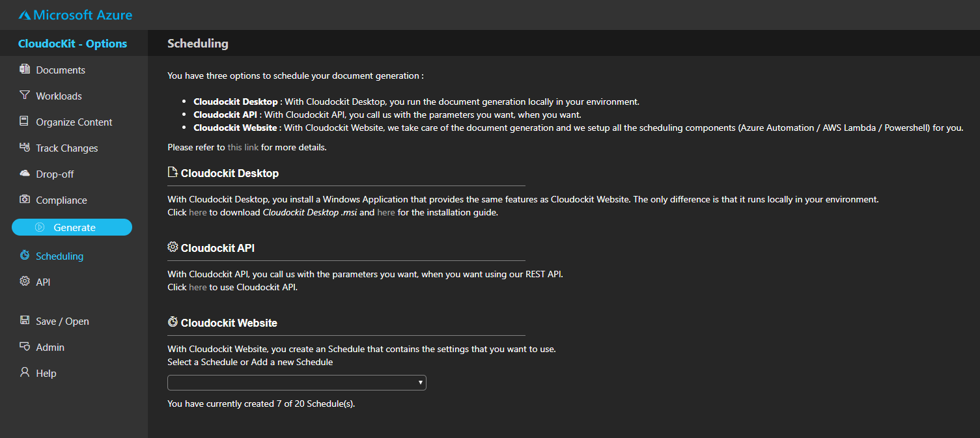Click 'here' for the installation guide
This screenshot has height=438, width=980.
pyautogui.click(x=386, y=212)
